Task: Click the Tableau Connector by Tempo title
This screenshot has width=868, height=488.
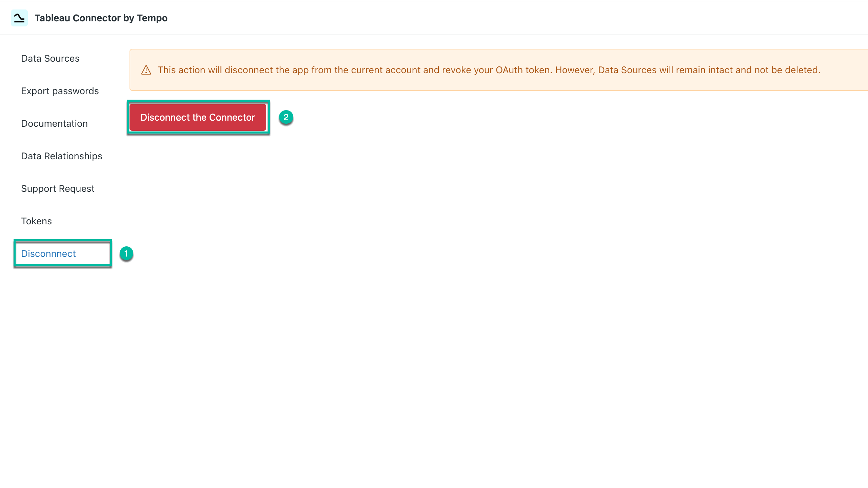Action: pyautogui.click(x=101, y=18)
